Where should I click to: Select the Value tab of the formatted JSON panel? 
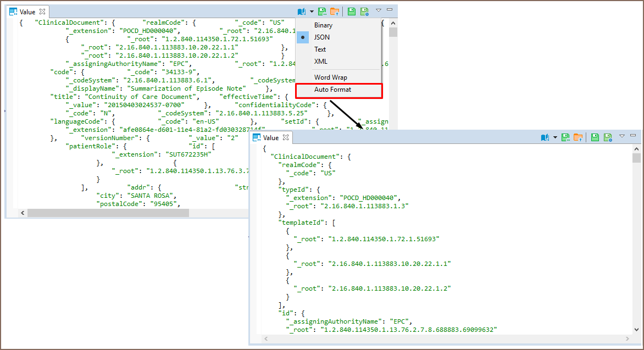271,138
